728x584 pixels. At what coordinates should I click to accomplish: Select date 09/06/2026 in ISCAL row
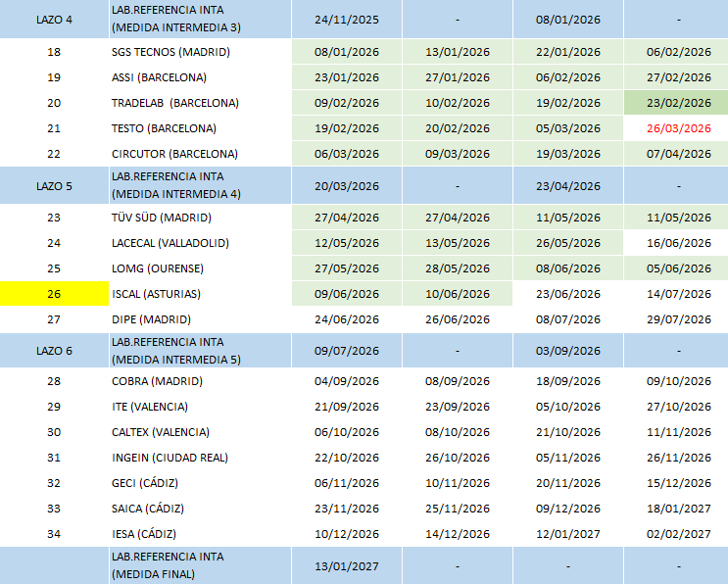[346, 294]
